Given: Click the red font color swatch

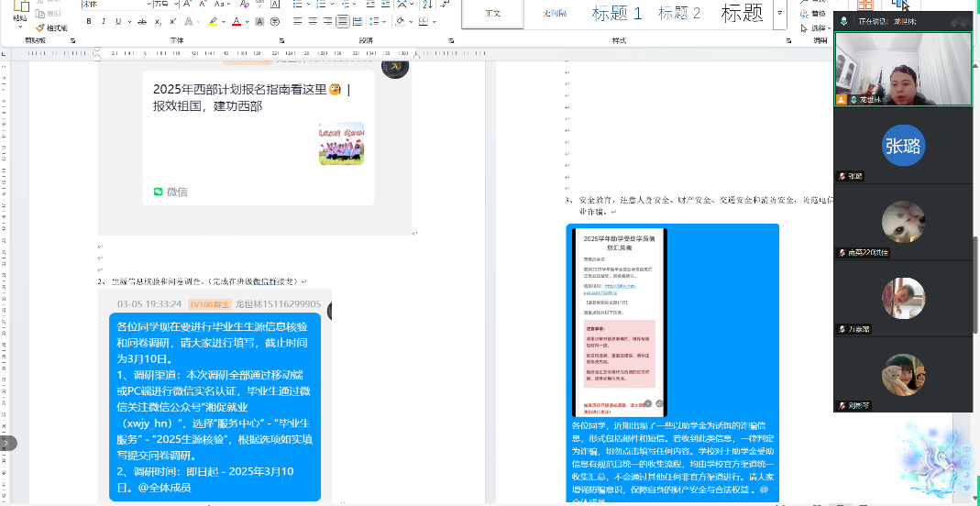Looking at the screenshot, I should click(236, 21).
